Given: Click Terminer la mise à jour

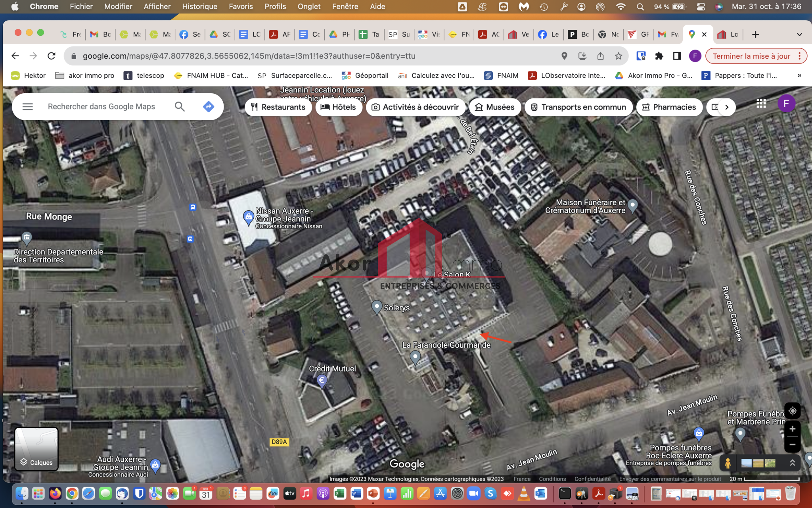Looking at the screenshot, I should (x=751, y=56).
